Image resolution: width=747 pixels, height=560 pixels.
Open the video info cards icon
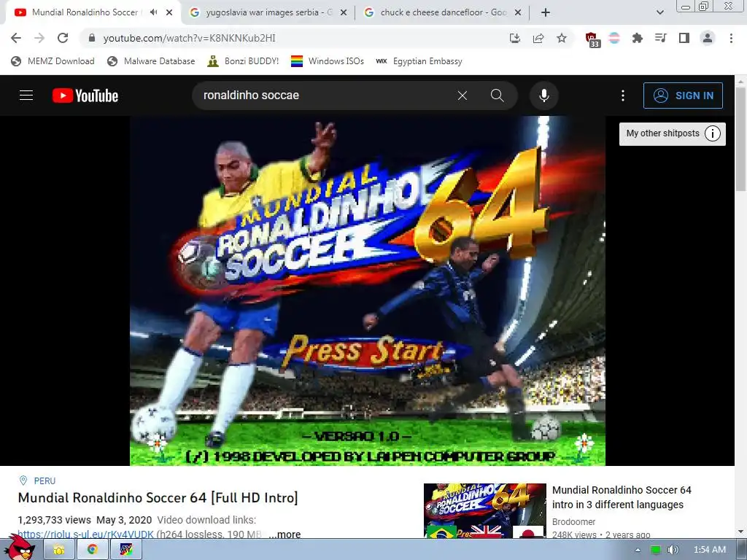pyautogui.click(x=712, y=133)
